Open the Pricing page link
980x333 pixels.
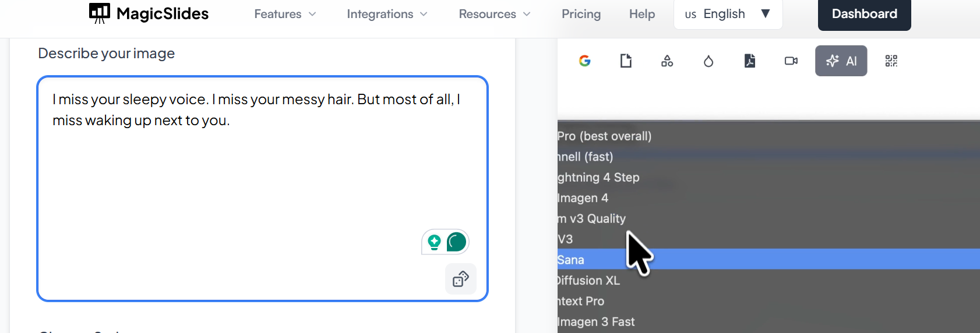coord(581,14)
